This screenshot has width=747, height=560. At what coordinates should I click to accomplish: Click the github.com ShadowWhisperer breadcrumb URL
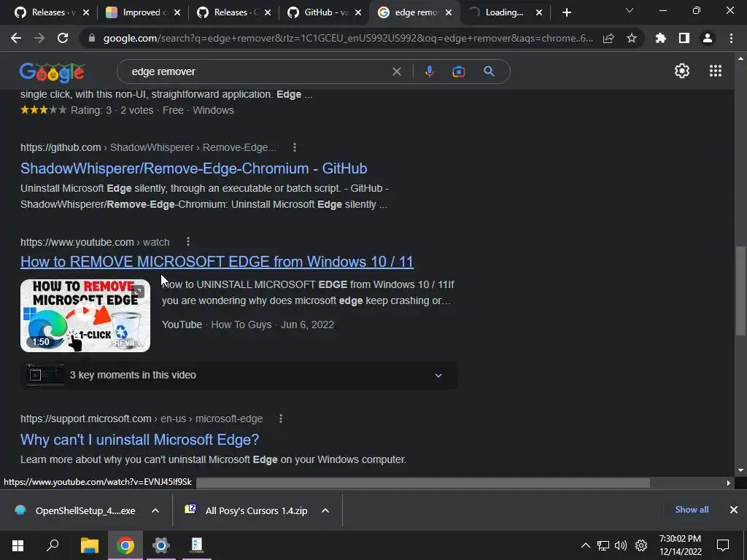(x=148, y=147)
